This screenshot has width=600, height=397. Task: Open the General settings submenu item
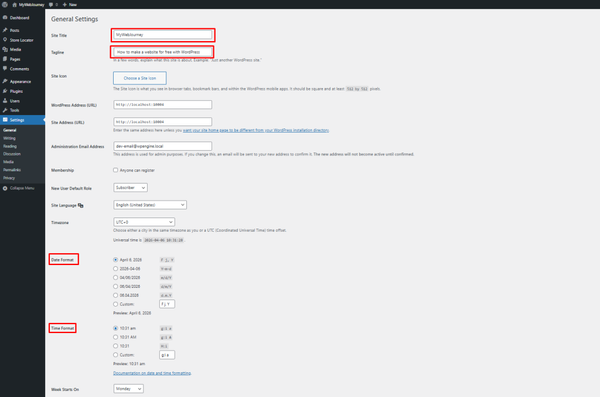click(10, 130)
